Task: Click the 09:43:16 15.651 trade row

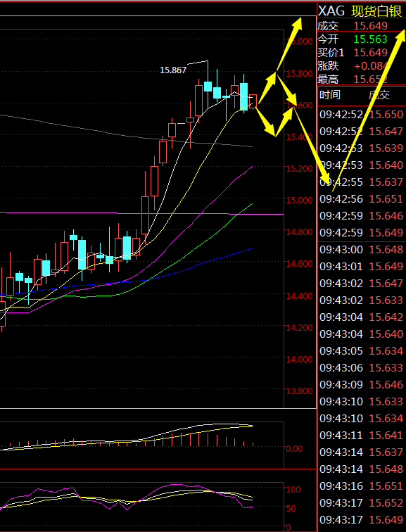Action: pyautogui.click(x=361, y=486)
